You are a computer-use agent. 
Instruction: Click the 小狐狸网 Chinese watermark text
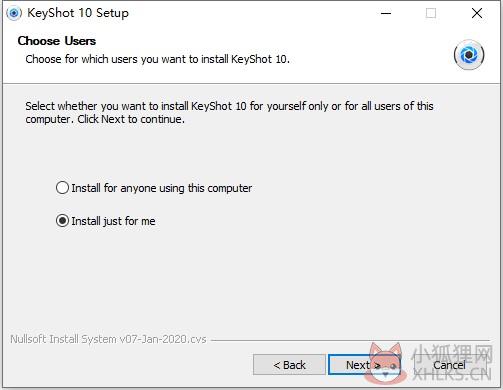point(452,355)
